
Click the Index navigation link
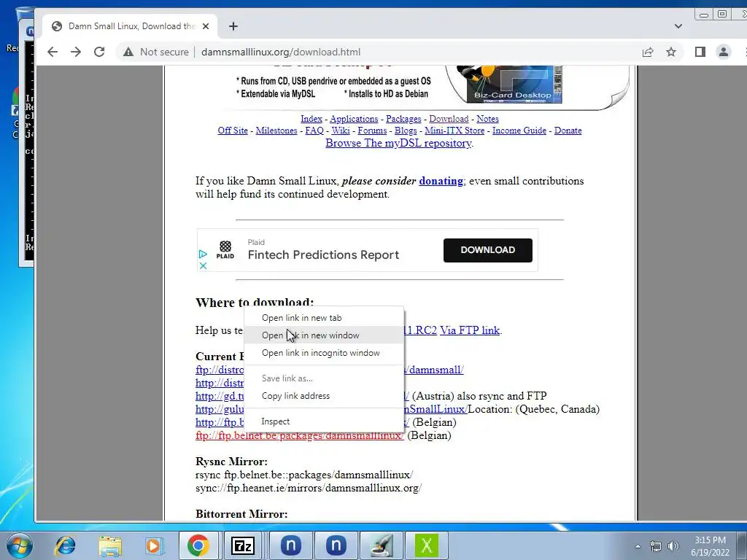tap(311, 119)
